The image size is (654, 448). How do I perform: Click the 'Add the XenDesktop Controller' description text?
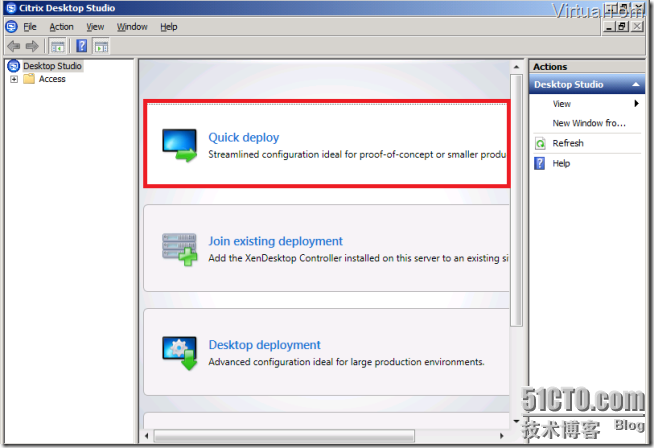point(358,258)
